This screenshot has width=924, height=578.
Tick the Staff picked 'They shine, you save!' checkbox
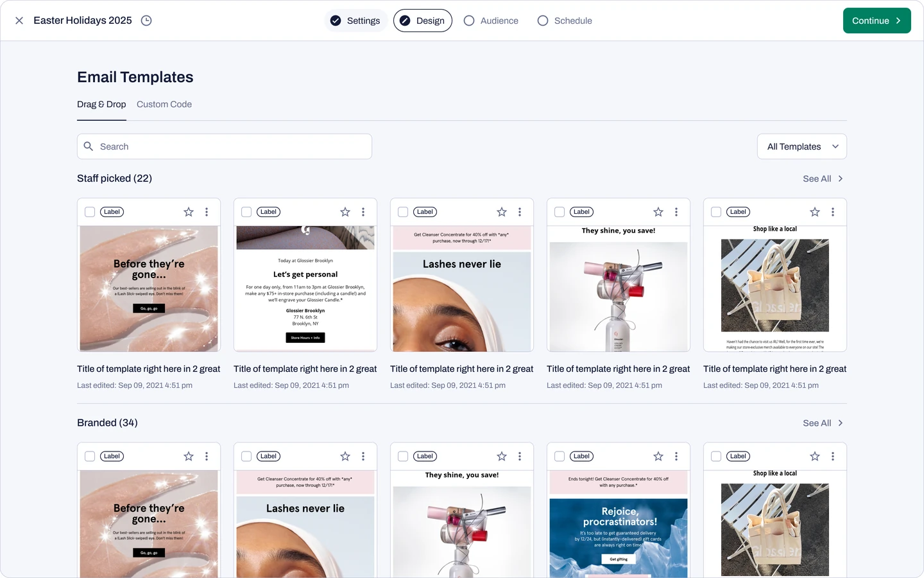(x=560, y=212)
